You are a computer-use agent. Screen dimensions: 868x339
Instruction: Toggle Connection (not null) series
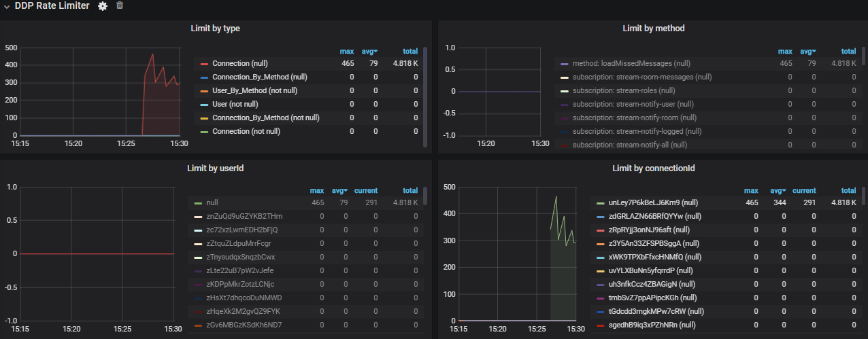(246, 131)
